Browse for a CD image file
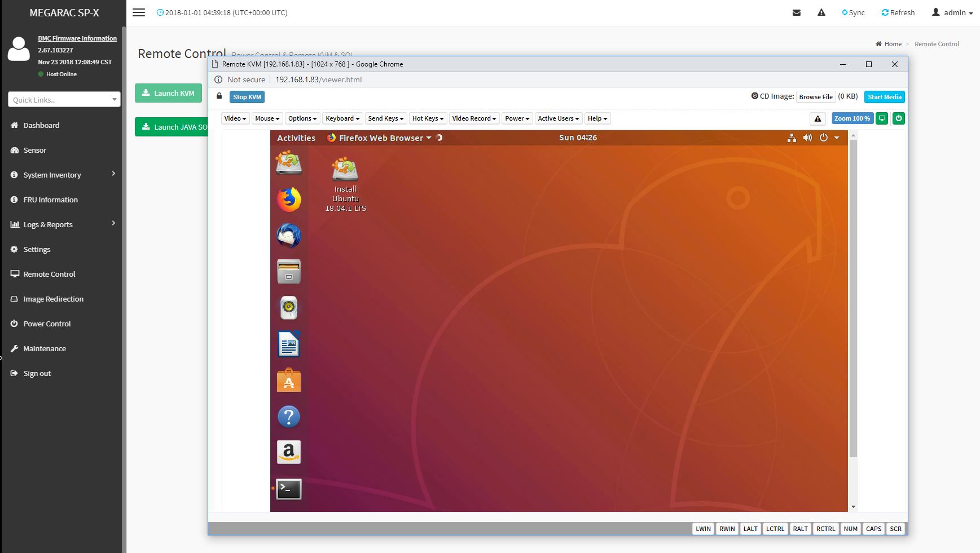This screenshot has width=980, height=553. coord(816,96)
